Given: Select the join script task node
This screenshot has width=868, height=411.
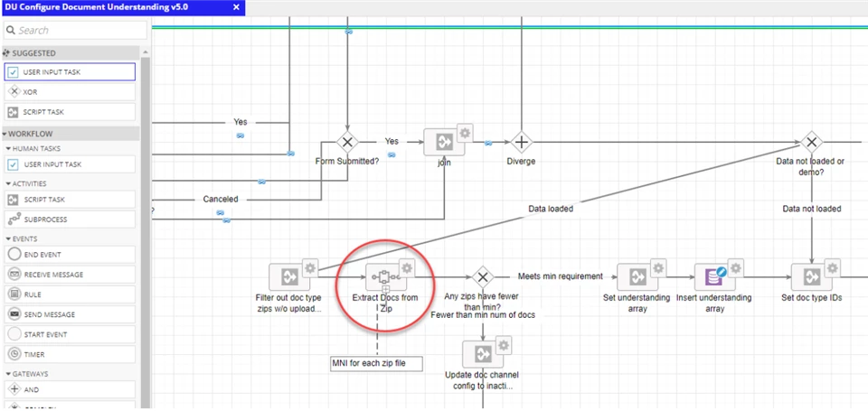Looking at the screenshot, I should [444, 142].
